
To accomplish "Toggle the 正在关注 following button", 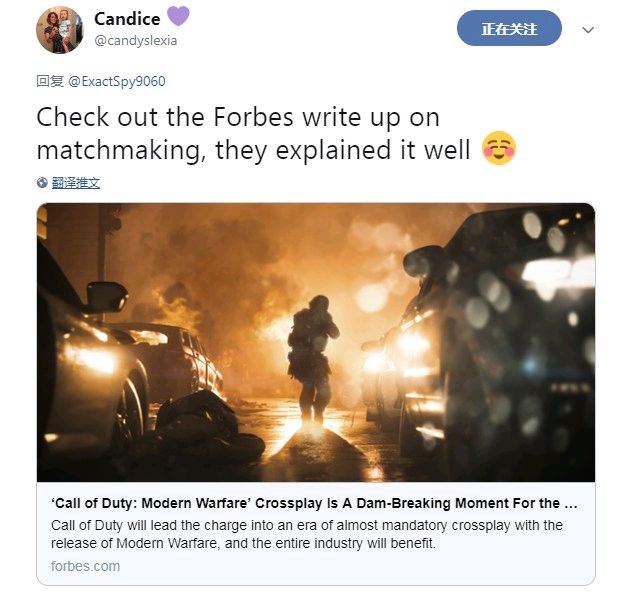I will 509,28.
